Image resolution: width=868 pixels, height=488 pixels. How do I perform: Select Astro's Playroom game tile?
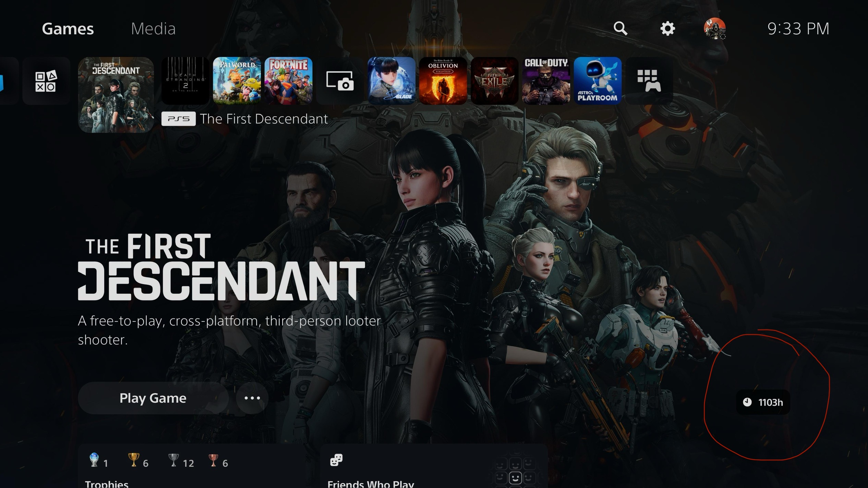pos(598,81)
